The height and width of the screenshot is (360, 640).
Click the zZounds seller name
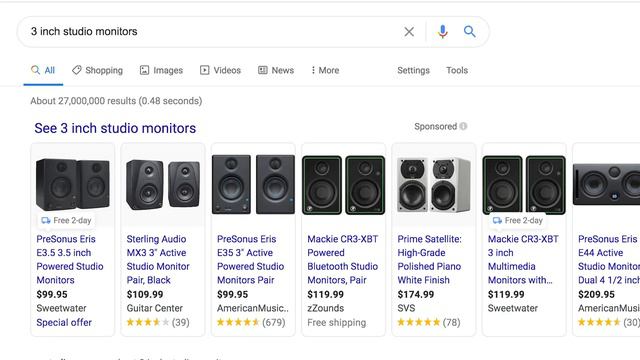326,308
